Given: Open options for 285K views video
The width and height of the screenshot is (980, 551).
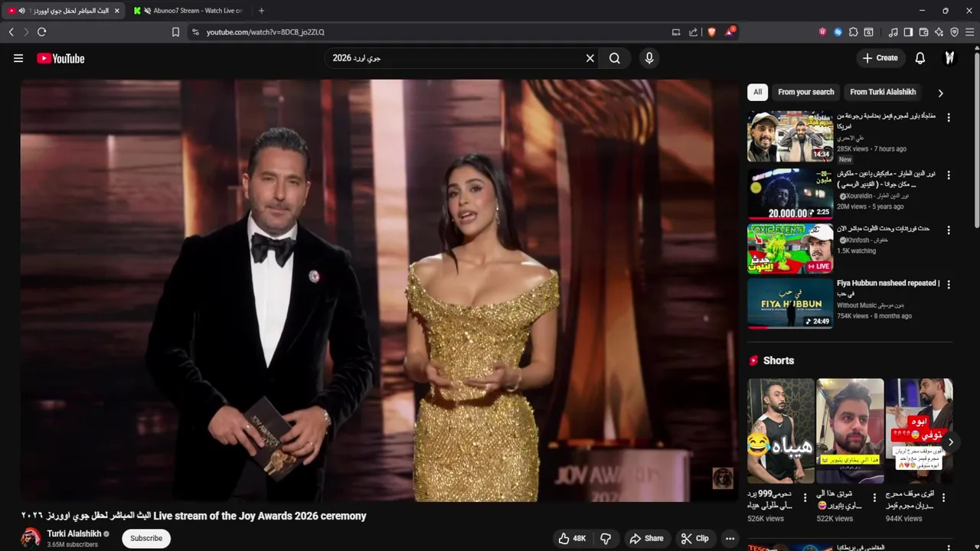Looking at the screenshot, I should [x=949, y=118].
